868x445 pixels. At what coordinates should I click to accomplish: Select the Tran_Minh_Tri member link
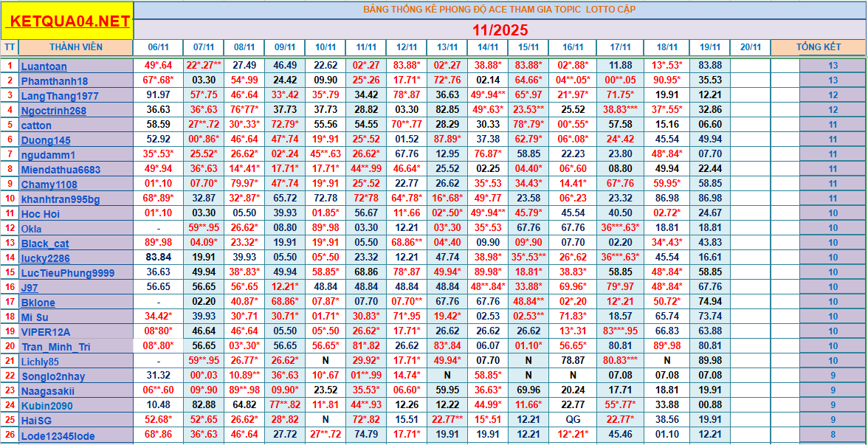tap(56, 347)
